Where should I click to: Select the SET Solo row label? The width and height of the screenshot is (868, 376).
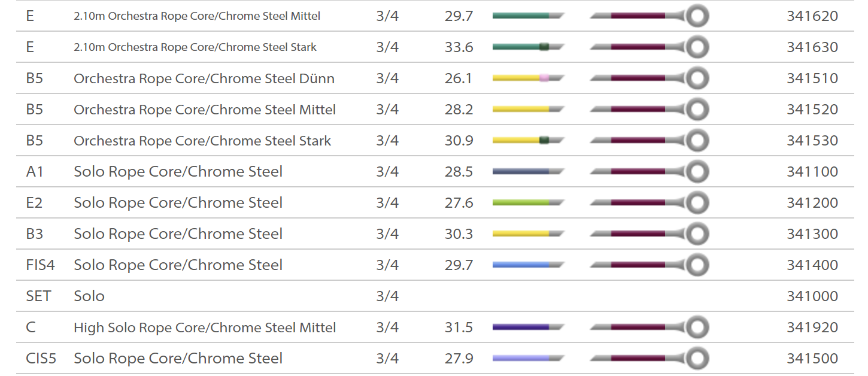38,296
